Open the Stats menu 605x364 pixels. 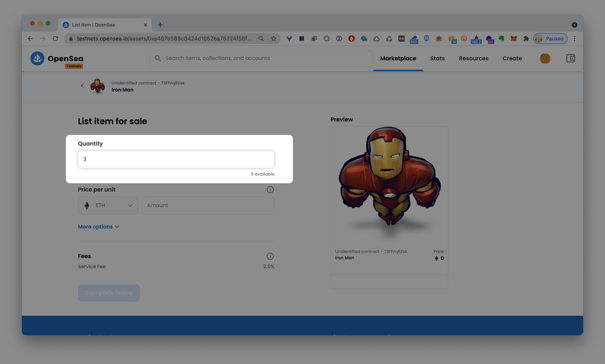pos(437,58)
